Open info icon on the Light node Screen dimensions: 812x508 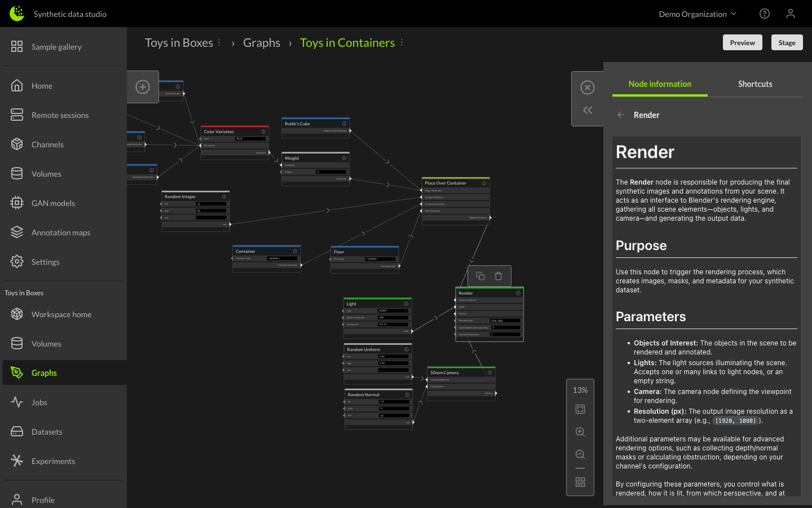point(406,304)
